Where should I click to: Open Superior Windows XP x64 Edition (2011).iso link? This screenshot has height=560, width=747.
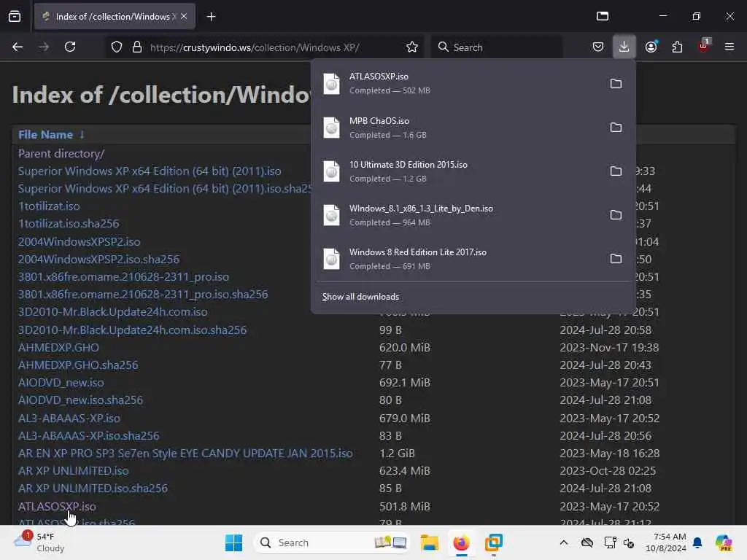(x=150, y=171)
